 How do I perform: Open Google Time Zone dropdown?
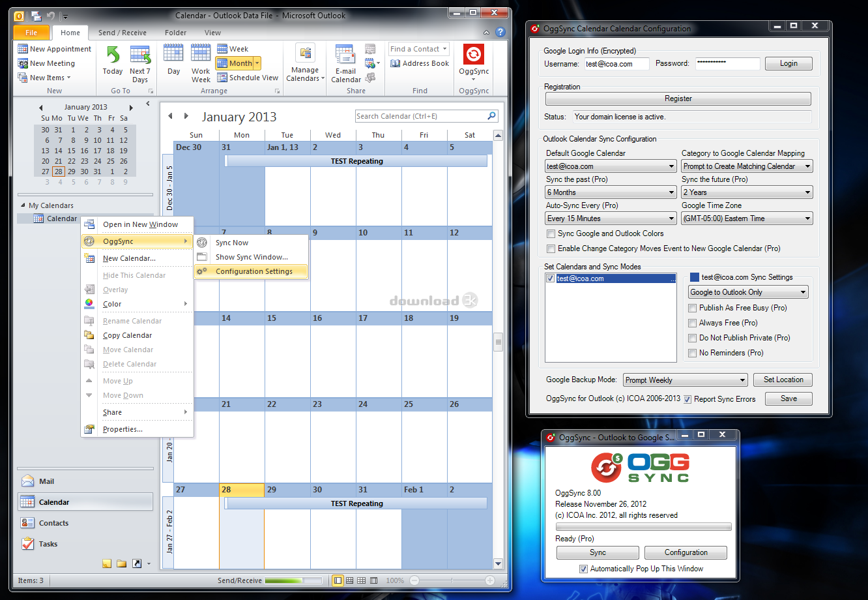point(747,218)
